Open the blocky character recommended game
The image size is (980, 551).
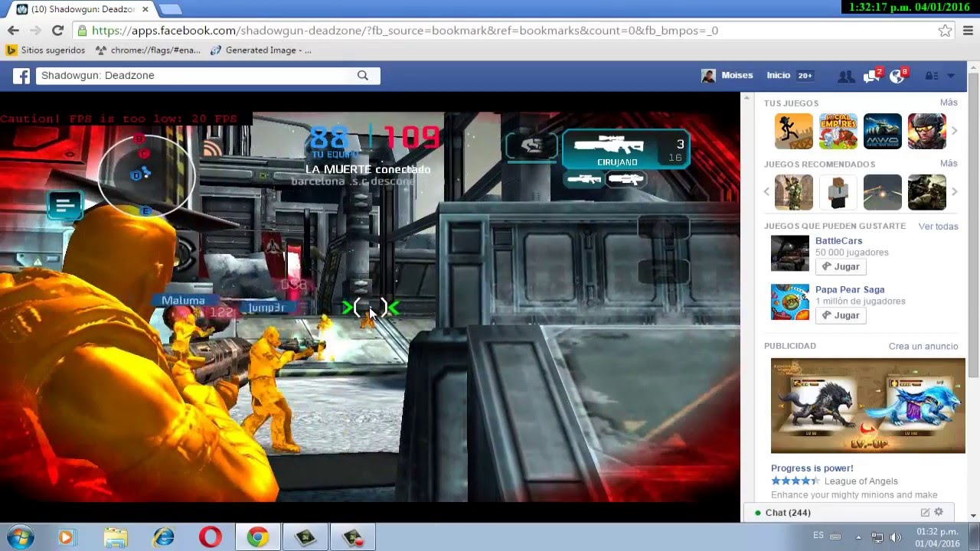coord(838,192)
